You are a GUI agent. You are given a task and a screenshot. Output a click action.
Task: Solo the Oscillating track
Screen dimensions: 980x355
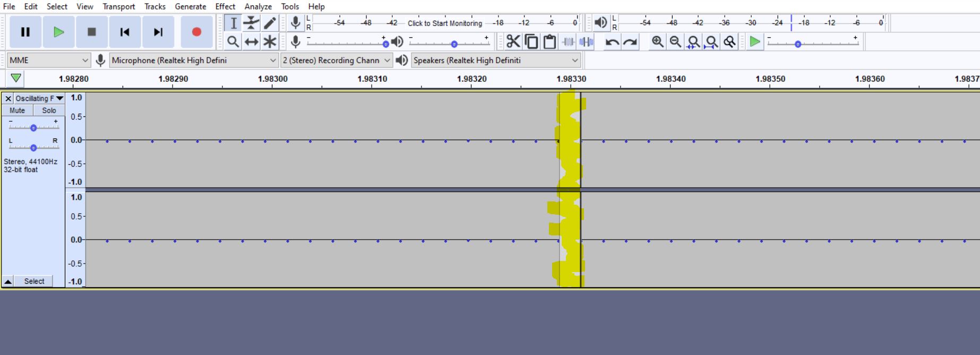point(49,111)
